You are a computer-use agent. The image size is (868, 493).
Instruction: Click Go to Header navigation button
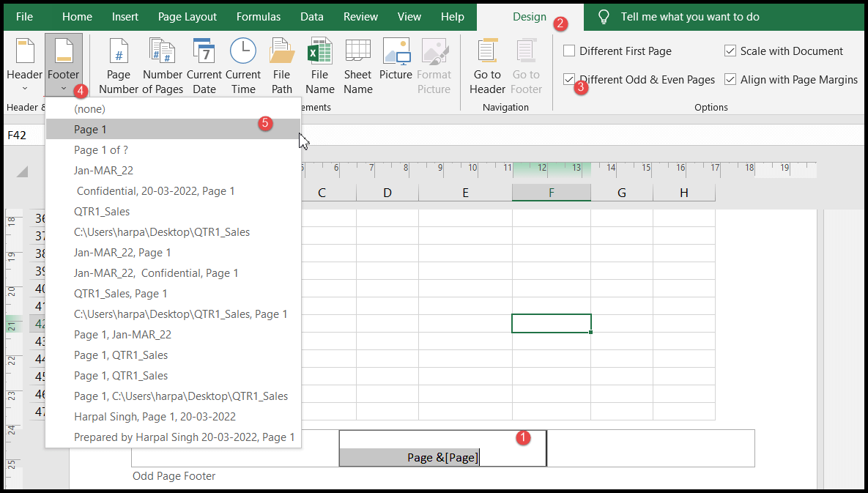coord(487,66)
